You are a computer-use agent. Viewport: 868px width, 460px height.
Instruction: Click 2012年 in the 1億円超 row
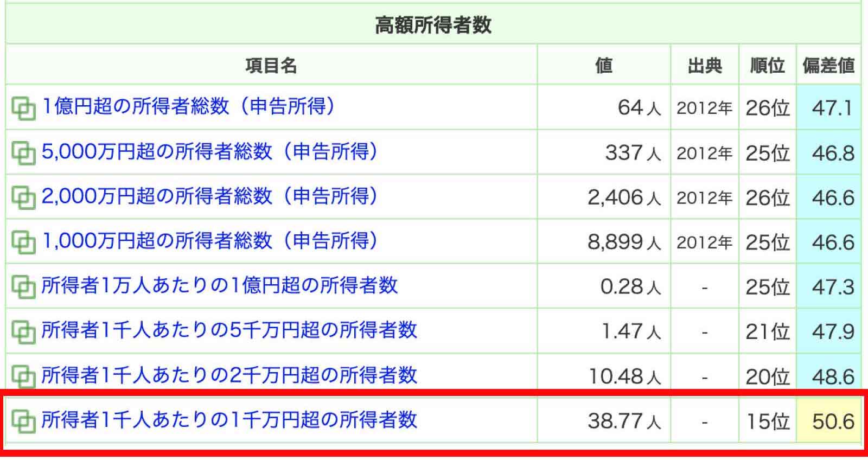click(705, 108)
